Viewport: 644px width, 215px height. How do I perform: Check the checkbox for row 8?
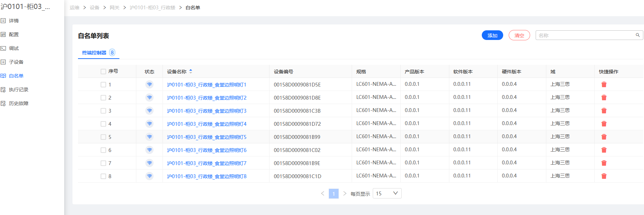click(103, 176)
